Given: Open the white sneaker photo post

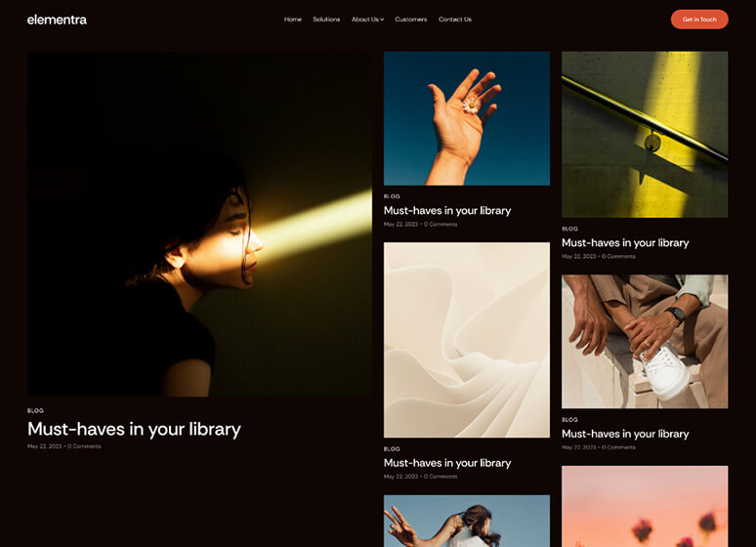Looking at the screenshot, I should tap(645, 342).
